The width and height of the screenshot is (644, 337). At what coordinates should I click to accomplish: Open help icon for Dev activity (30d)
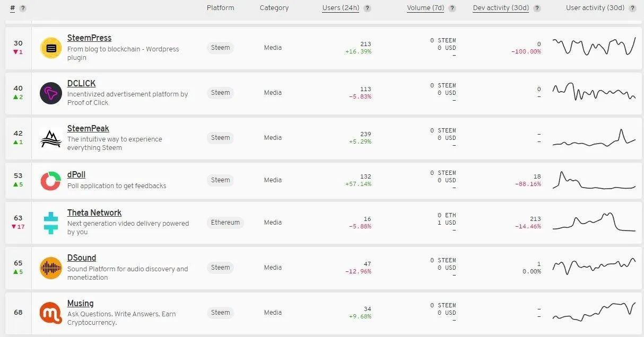pos(537,8)
